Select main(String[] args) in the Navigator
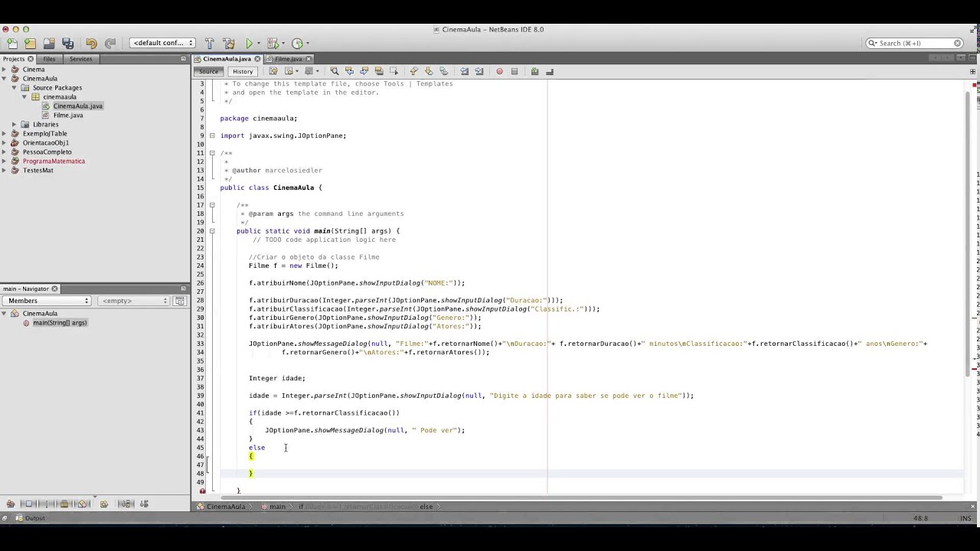 pyautogui.click(x=59, y=323)
